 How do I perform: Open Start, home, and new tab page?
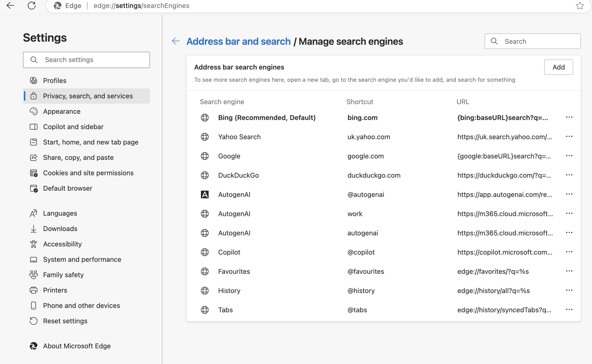click(x=86, y=142)
